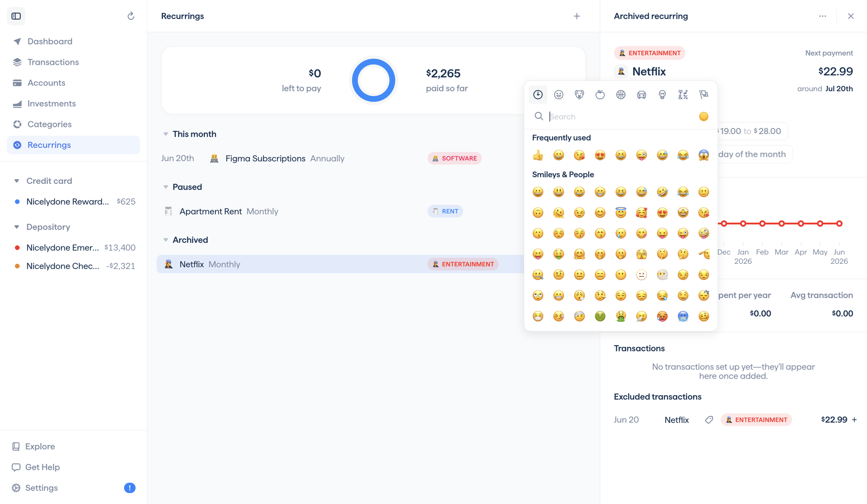
Task: Open Nicelydone Emergency account
Action: click(73, 247)
